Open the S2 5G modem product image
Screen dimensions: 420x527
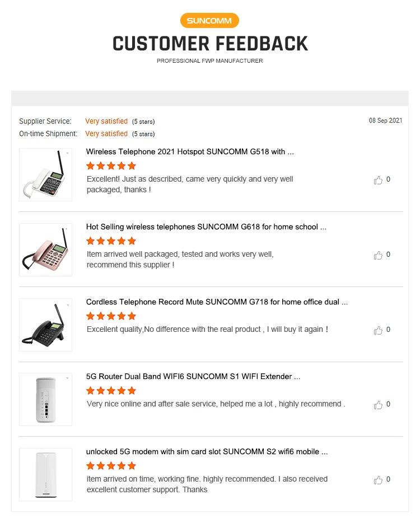point(45,474)
